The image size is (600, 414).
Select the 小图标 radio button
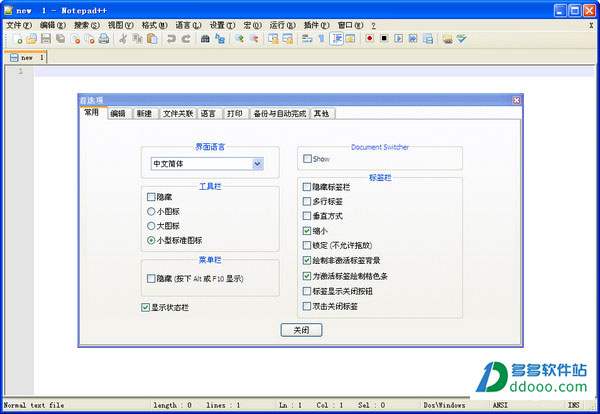pyautogui.click(x=151, y=211)
